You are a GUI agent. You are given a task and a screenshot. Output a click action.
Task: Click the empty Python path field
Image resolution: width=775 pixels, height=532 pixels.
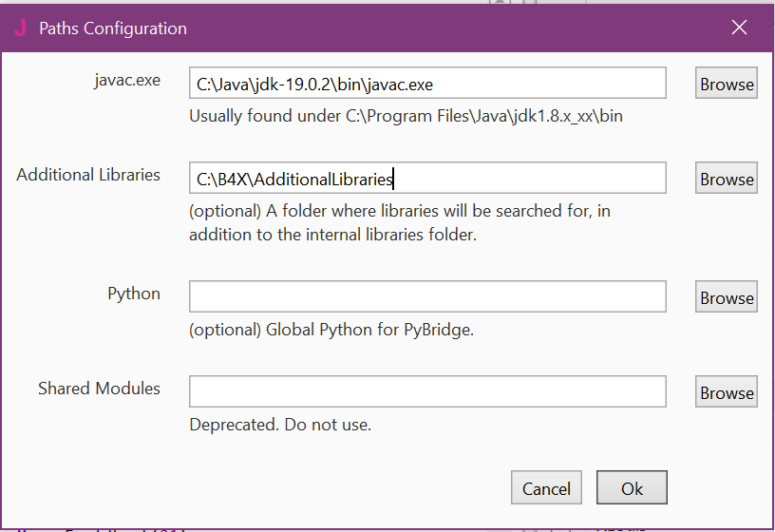[x=427, y=297]
